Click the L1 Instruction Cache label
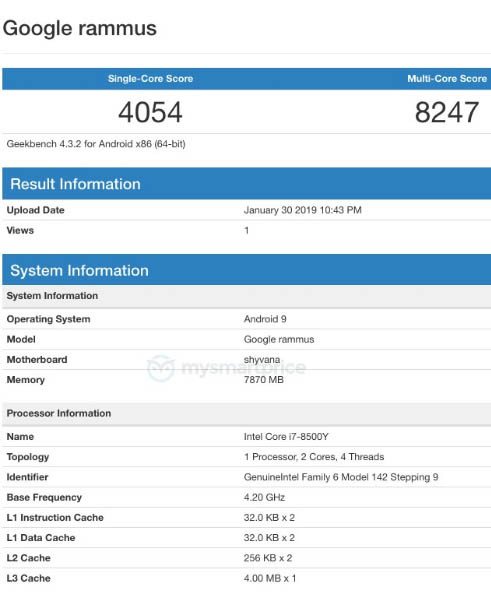 pos(55,518)
